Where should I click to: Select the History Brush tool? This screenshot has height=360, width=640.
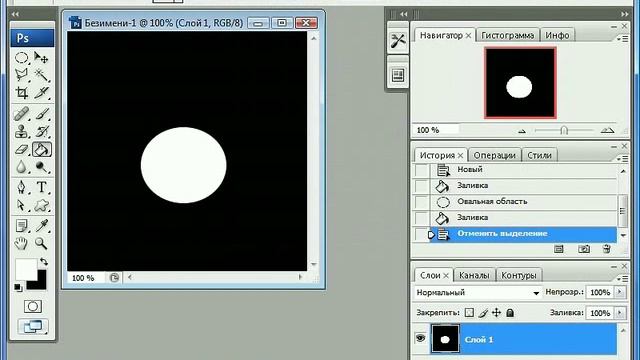click(41, 131)
